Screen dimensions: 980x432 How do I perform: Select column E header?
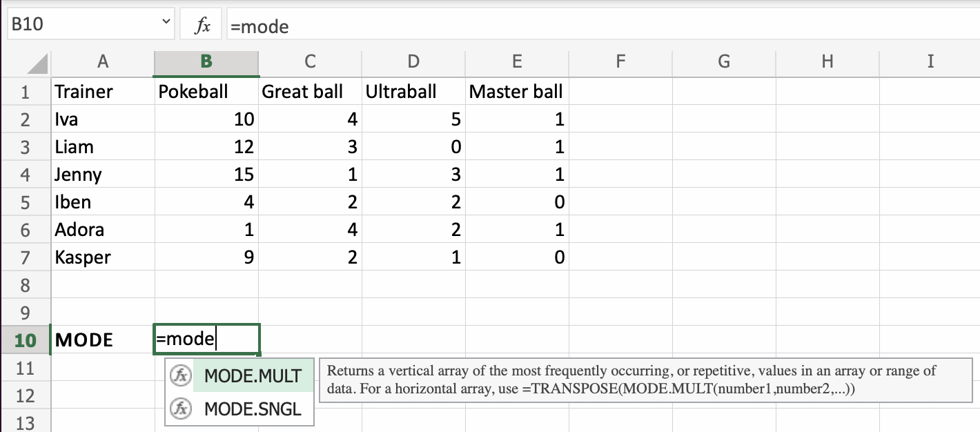517,61
